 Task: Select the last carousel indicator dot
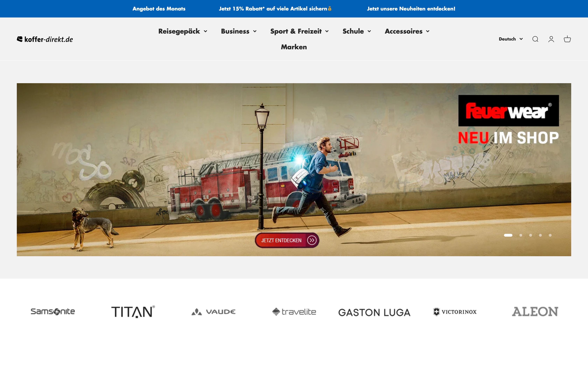550,235
